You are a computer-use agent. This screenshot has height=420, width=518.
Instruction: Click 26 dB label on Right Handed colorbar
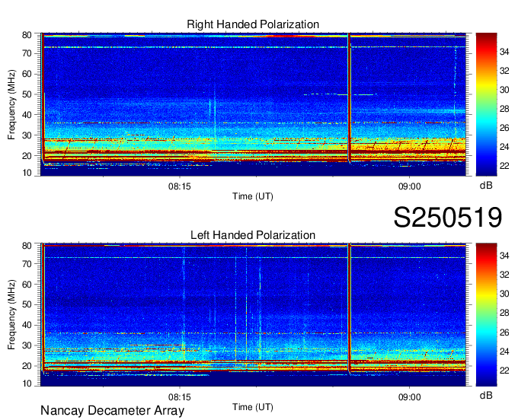(504, 128)
